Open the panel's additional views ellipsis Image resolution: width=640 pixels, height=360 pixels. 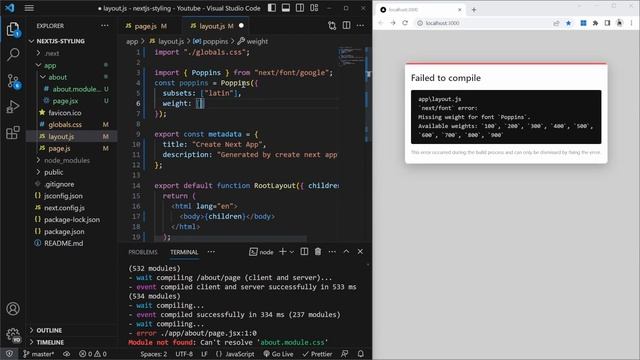(x=211, y=252)
